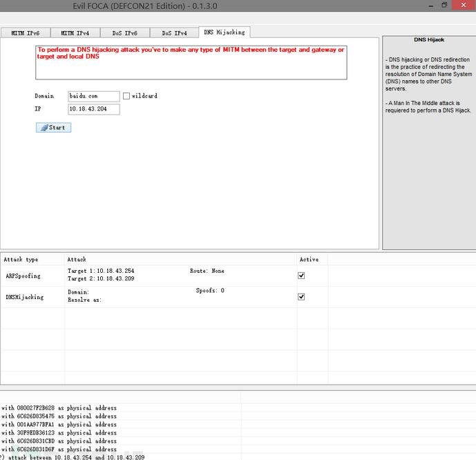Viewport: 476px width, 460px height.
Task: Switch to the MITM IPv6 tab
Action: (x=26, y=32)
